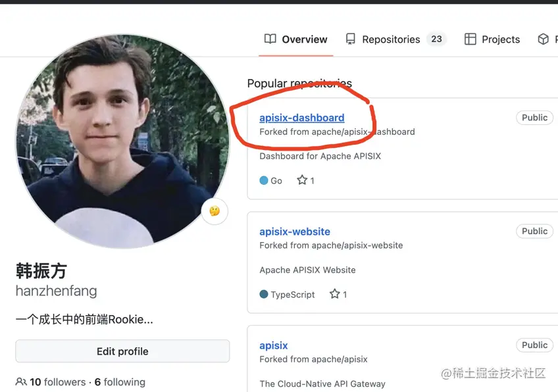558x392 pixels.
Task: Click the Edit profile button
Action: tap(122, 351)
